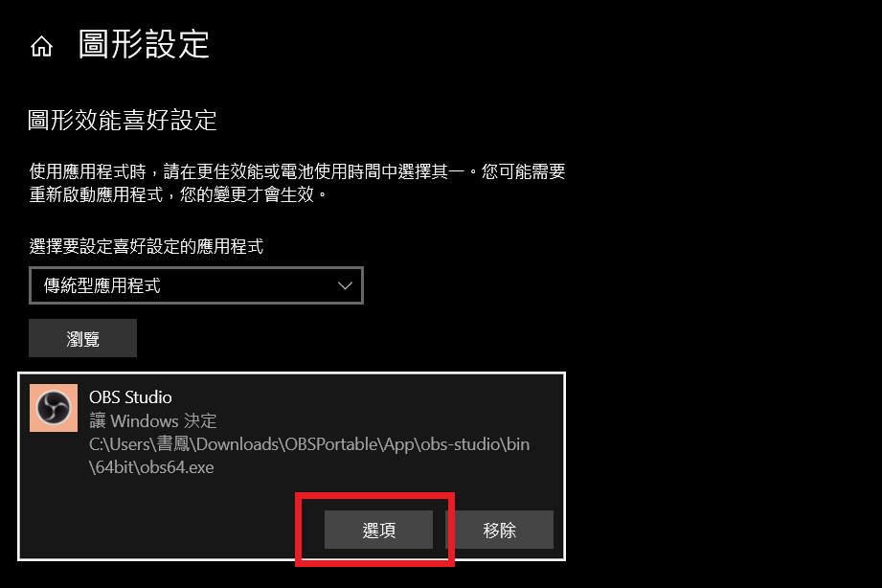This screenshot has height=588, width=882.
Task: Click the \64bit\obs64.exe path line
Action: pyautogui.click(x=151, y=467)
